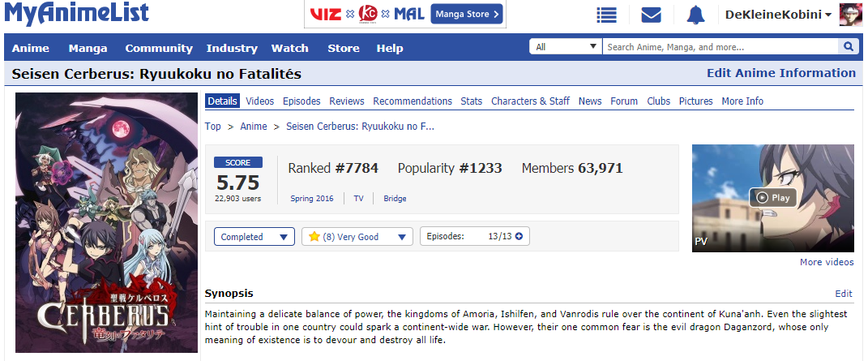Switch to the News tab
The image size is (868, 361).
point(590,101)
